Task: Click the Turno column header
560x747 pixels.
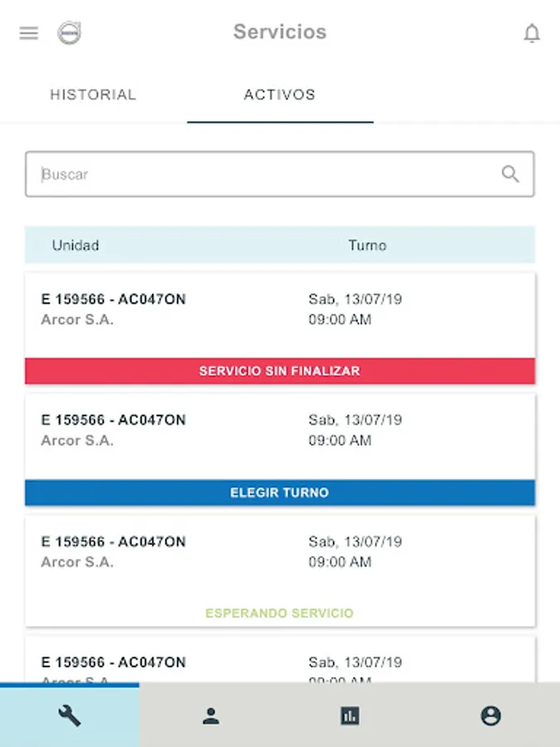Action: pyautogui.click(x=368, y=246)
